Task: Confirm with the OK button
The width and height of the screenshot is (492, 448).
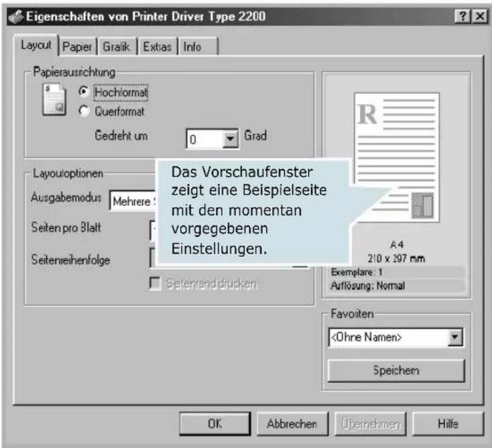Action: click(215, 424)
